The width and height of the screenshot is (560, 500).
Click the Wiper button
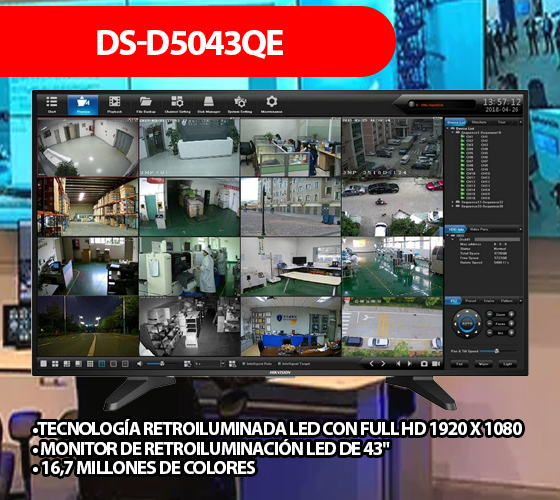tap(484, 364)
